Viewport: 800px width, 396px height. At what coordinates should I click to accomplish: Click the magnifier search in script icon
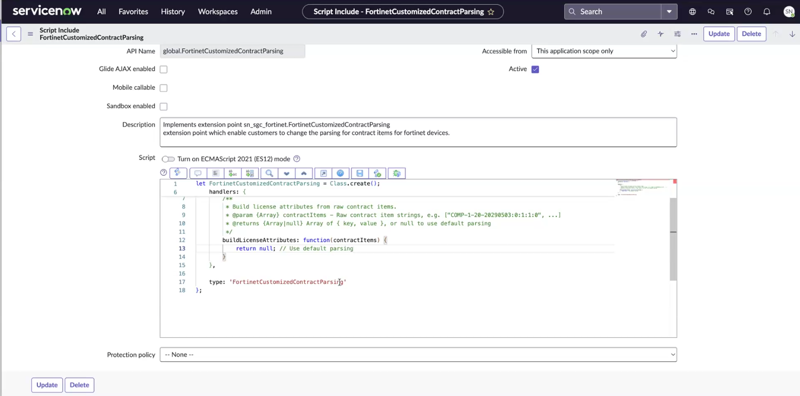pos(269,174)
